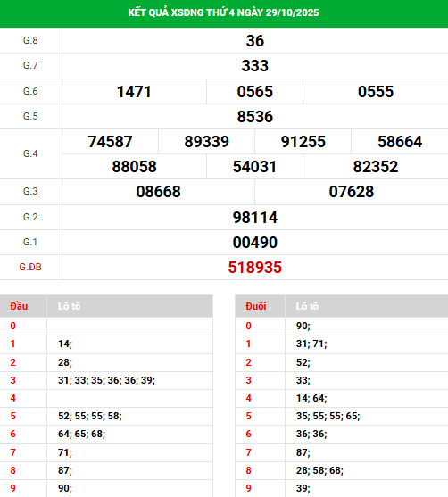
Task: Click the green header title XSDNG 29/10/2025
Action: (x=223, y=12)
